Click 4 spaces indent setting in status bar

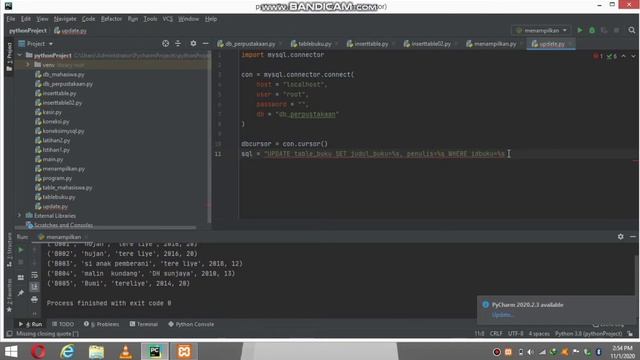[539, 333]
